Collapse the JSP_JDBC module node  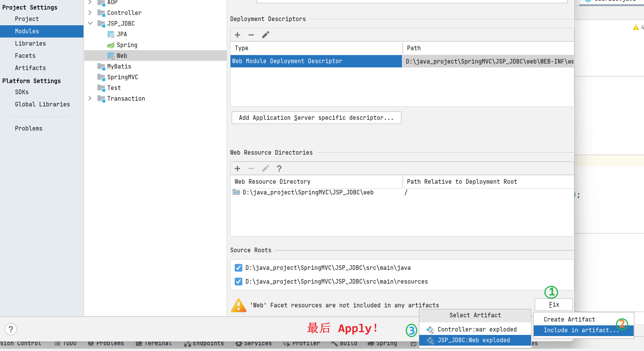tap(90, 23)
